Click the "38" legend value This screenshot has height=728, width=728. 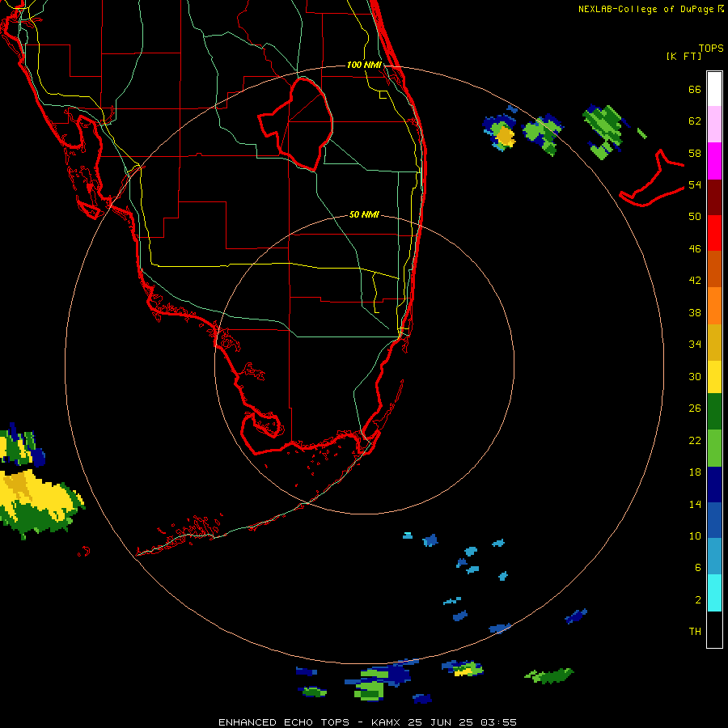pyautogui.click(x=695, y=313)
